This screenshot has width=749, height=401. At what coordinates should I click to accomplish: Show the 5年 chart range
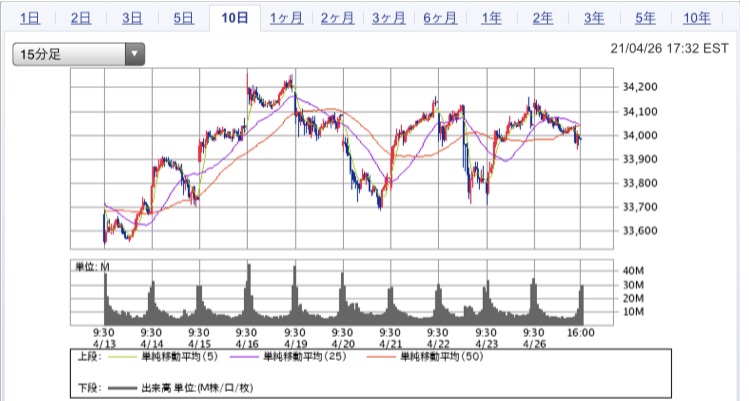click(645, 19)
